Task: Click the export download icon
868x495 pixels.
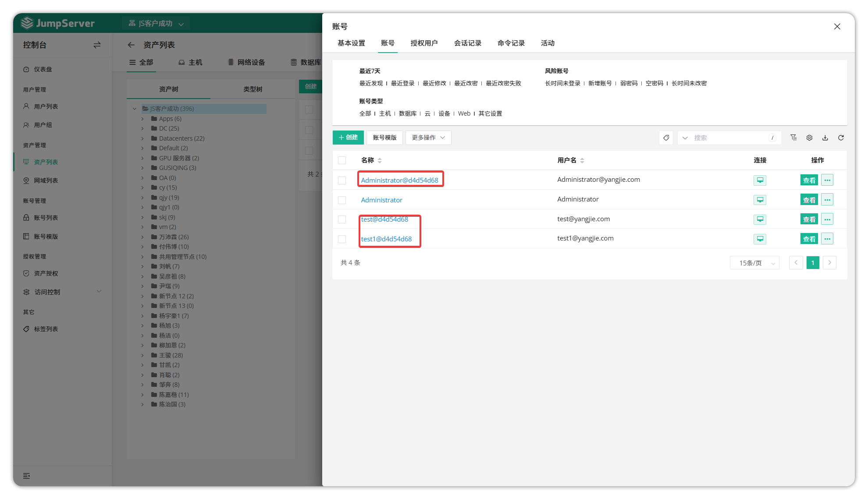Action: click(x=825, y=138)
